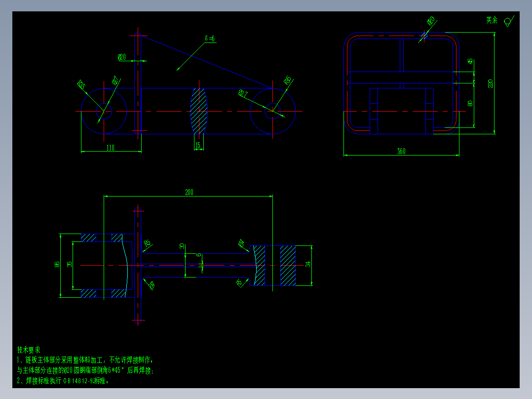The image size is (532, 399).
Task: Select the 360 width dimension
Action: click(401, 151)
